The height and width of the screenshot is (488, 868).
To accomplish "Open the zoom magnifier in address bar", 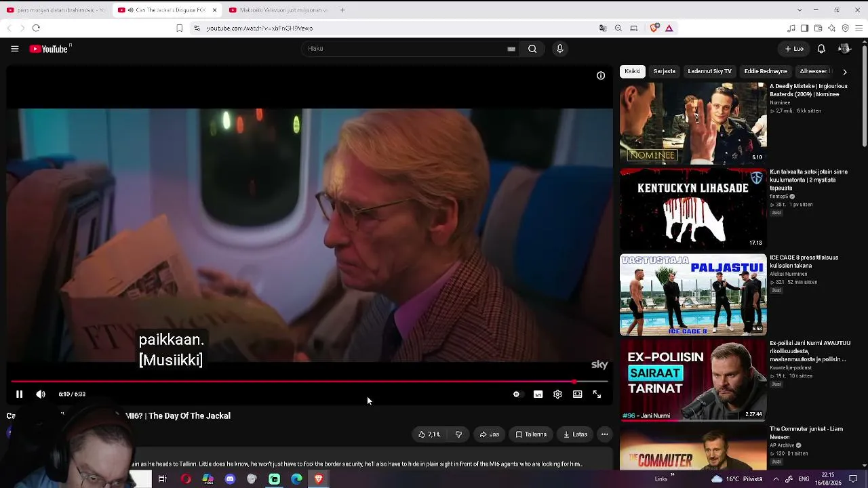I will 618,28.
